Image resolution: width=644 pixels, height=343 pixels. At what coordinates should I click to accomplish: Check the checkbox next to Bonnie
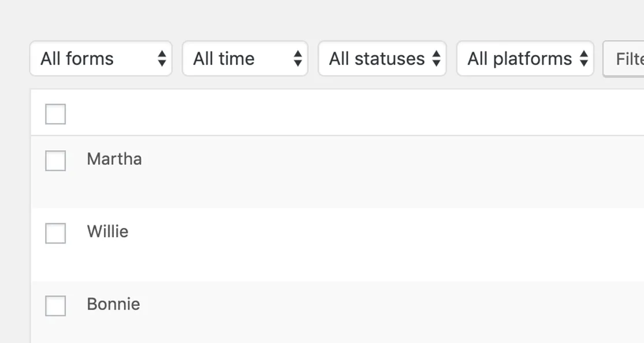tap(55, 307)
